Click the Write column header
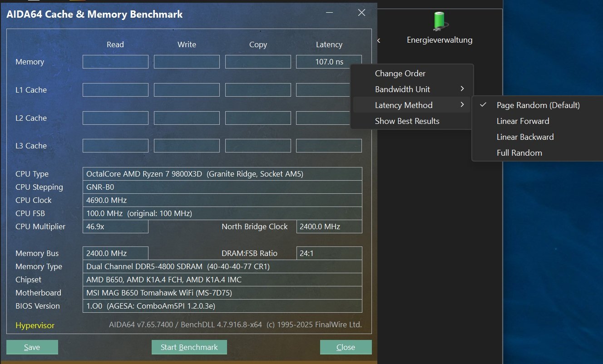Viewport: 603px width, 364px height. pyautogui.click(x=187, y=44)
